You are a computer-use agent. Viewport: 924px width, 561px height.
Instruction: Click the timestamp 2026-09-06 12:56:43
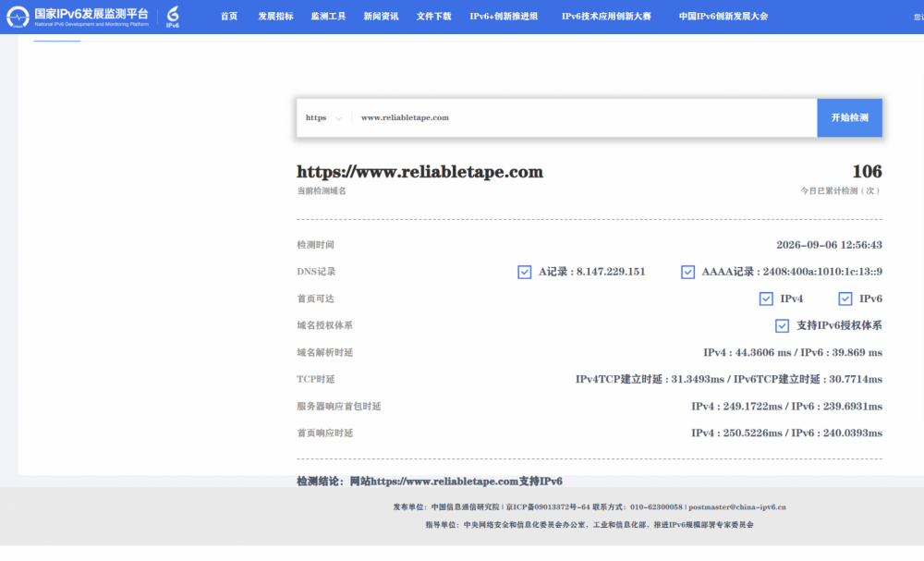pos(829,245)
